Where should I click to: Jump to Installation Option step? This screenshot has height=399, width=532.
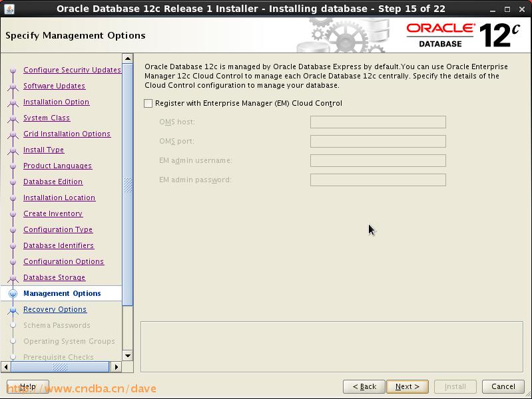(x=57, y=102)
